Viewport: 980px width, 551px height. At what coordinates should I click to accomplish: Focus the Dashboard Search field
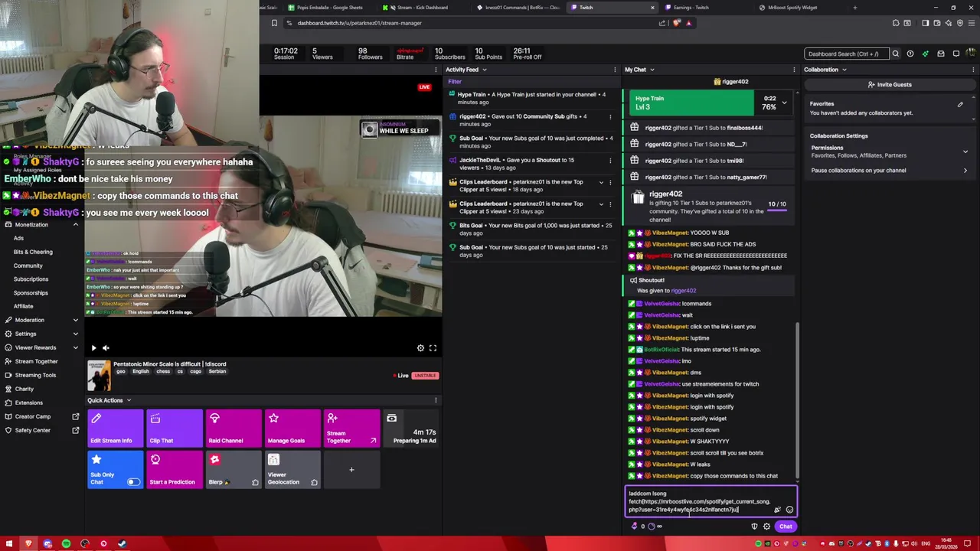coord(846,54)
